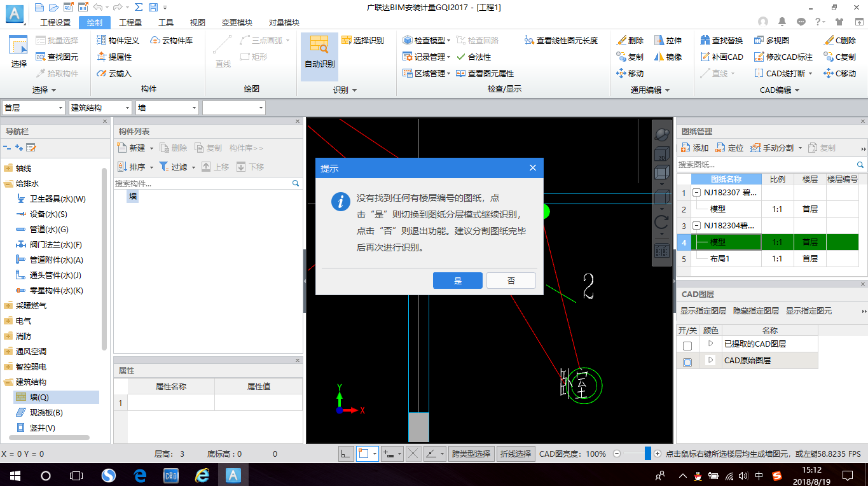
Task: Open the 工程设置 ribbon tab
Action: point(55,22)
